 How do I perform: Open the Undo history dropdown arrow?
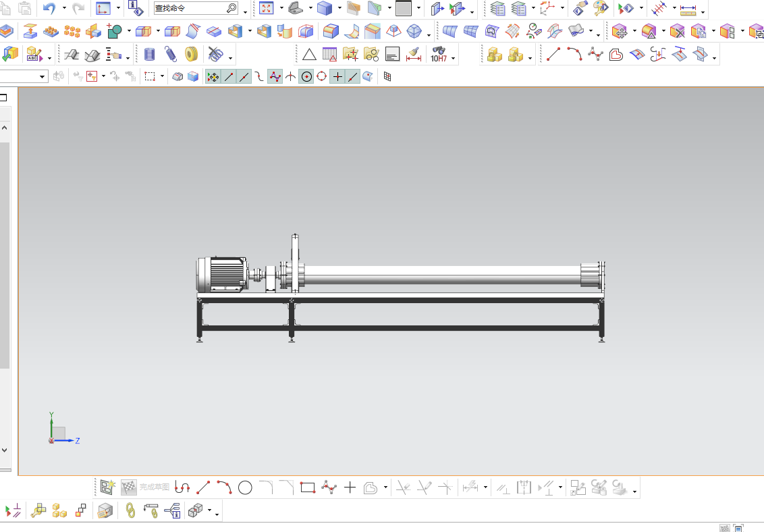tap(64, 8)
